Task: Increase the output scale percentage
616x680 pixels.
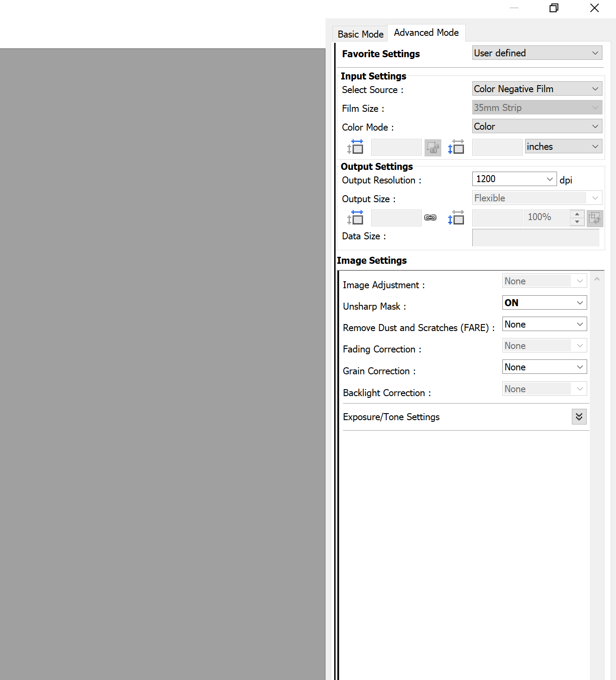Action: click(x=577, y=214)
